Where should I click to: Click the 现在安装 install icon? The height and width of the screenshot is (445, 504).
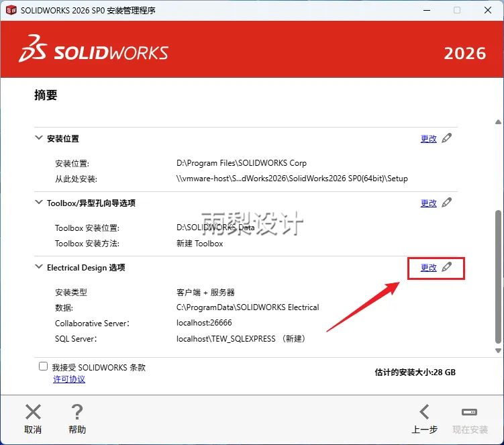[470, 412]
